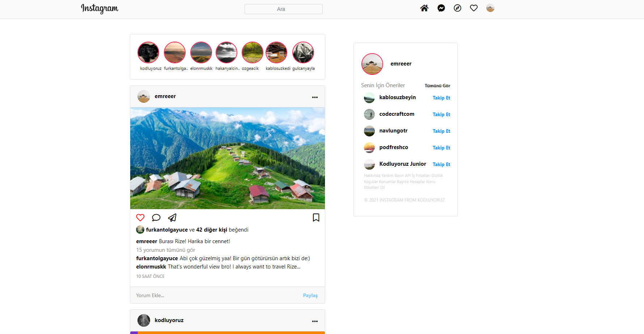Open your profile avatar in the top bar
The width and height of the screenshot is (644, 334).
click(x=490, y=8)
